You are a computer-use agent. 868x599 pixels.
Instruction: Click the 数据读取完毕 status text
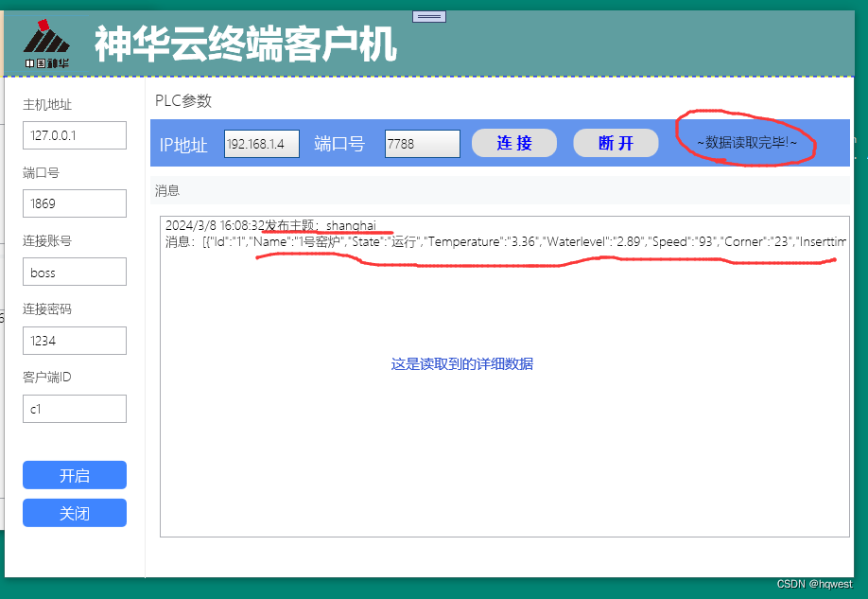(x=747, y=143)
